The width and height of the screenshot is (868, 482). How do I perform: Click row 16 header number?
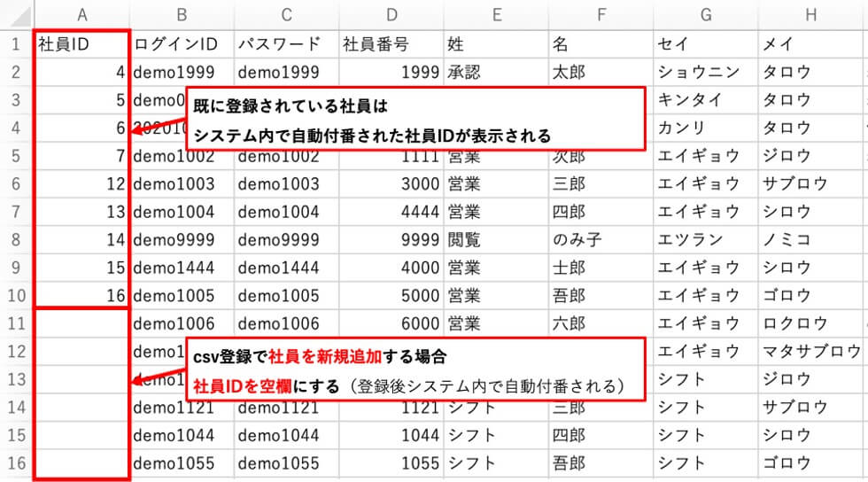tap(15, 463)
